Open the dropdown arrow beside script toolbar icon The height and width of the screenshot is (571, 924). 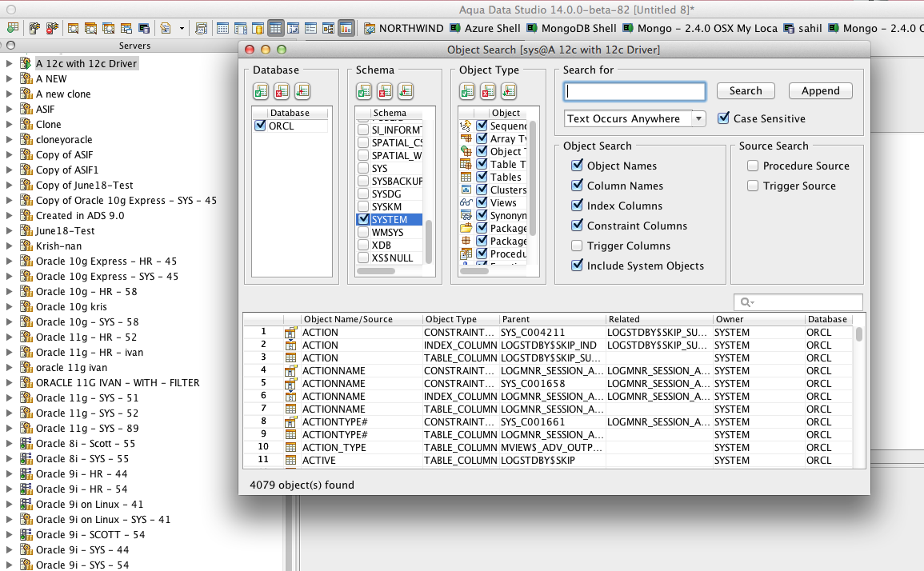[182, 28]
